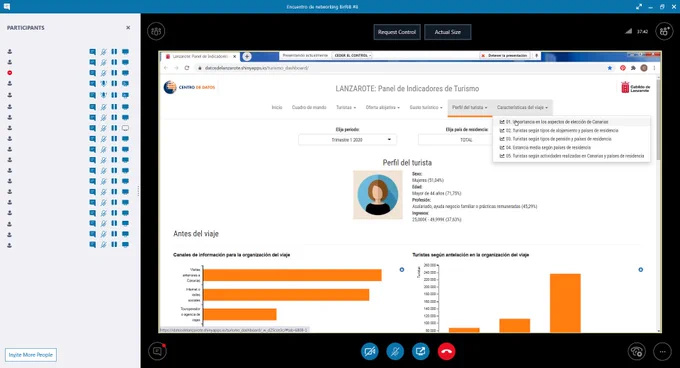This screenshot has height=368, width=680.
Task: Open a new Chrome tab with the plus
Action: point(246,56)
